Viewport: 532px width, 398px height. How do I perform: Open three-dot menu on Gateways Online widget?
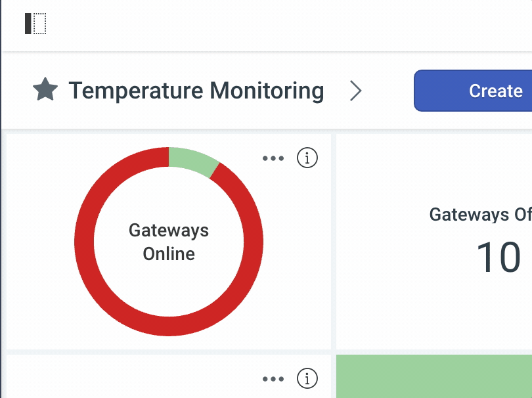tap(273, 158)
